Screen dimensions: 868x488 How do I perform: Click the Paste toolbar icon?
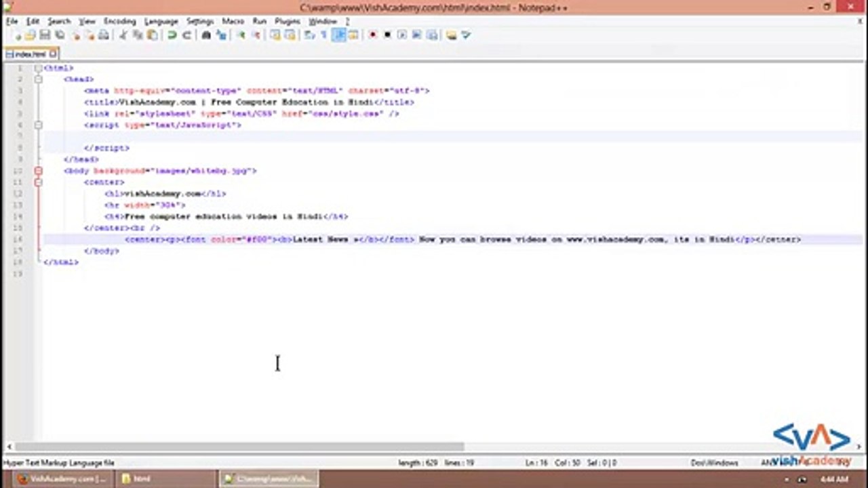tap(151, 35)
